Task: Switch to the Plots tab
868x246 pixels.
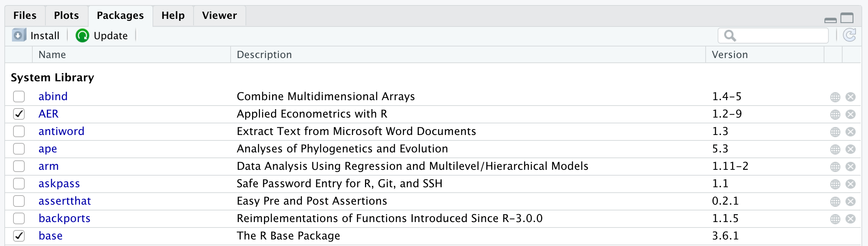Action: (66, 16)
